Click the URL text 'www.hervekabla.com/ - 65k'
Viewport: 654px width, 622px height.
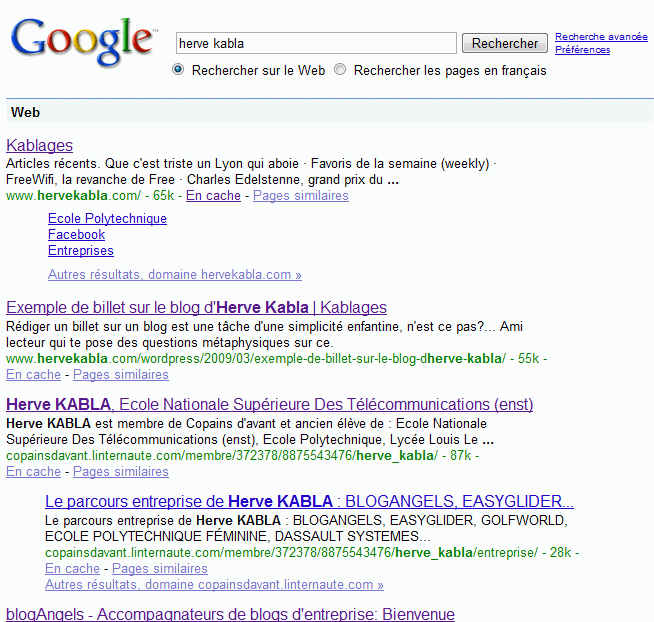point(90,195)
